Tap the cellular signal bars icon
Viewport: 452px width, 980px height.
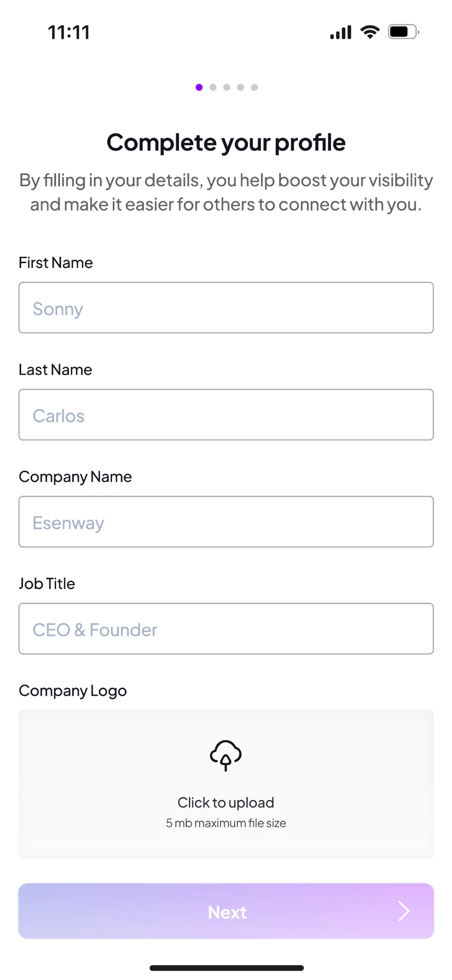(340, 33)
